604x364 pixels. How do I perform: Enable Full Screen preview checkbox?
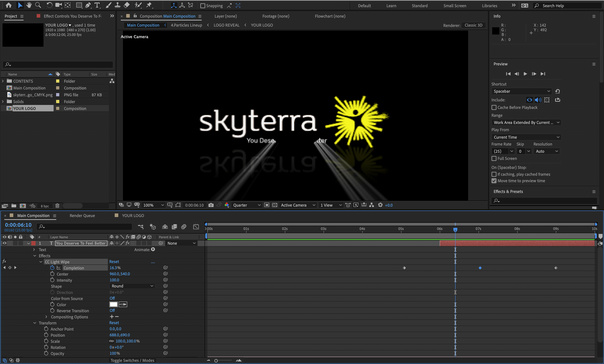494,158
